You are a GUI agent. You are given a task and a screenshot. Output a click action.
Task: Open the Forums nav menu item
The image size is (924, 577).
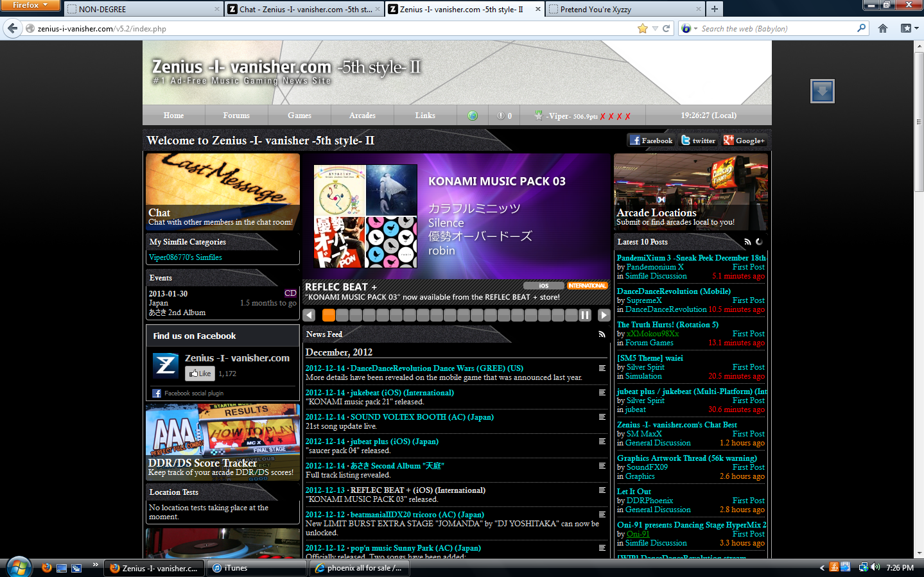tap(236, 116)
